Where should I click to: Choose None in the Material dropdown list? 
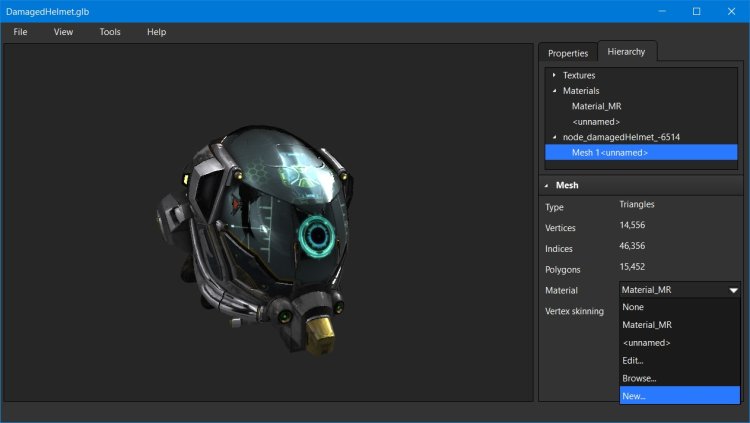point(632,307)
